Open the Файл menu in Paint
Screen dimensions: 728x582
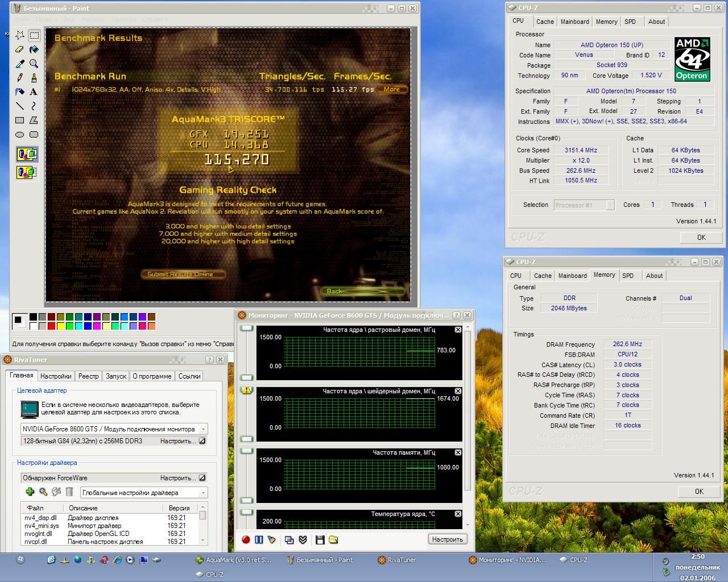click(22, 19)
